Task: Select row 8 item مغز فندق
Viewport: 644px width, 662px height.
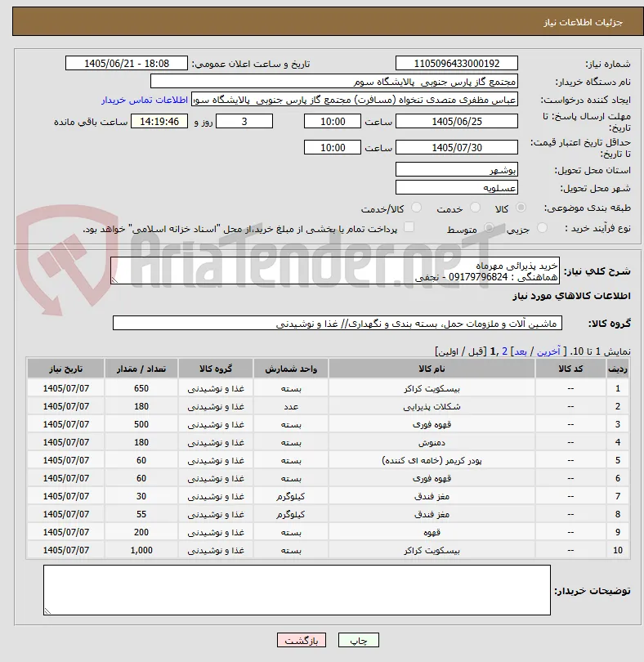Action: pyautogui.click(x=432, y=514)
